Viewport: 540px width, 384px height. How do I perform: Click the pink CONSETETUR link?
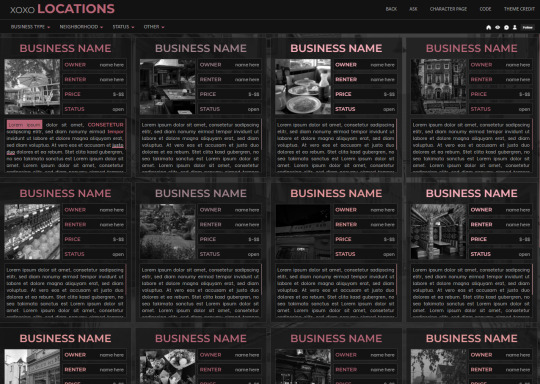coord(105,125)
